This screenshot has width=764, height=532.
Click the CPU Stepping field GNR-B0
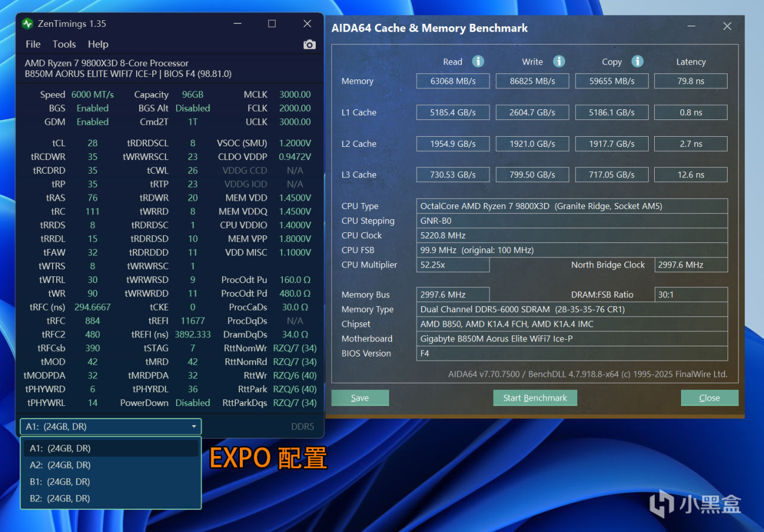pos(572,221)
